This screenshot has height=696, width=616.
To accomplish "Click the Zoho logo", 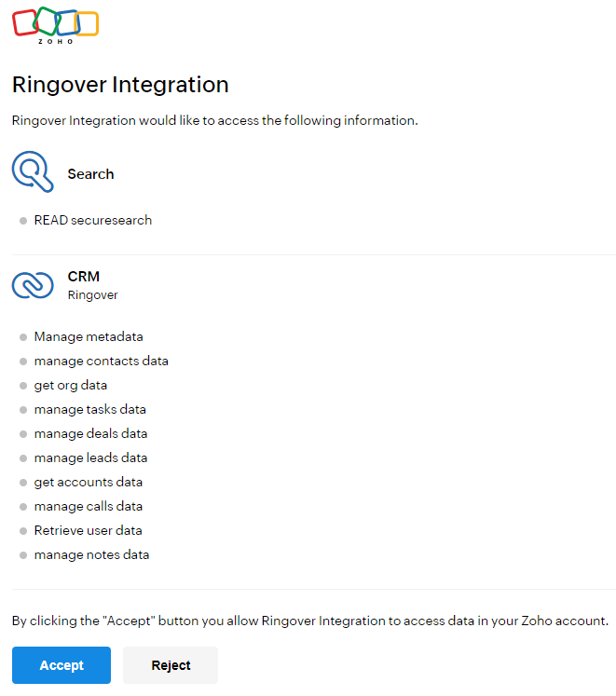I will pos(55,25).
